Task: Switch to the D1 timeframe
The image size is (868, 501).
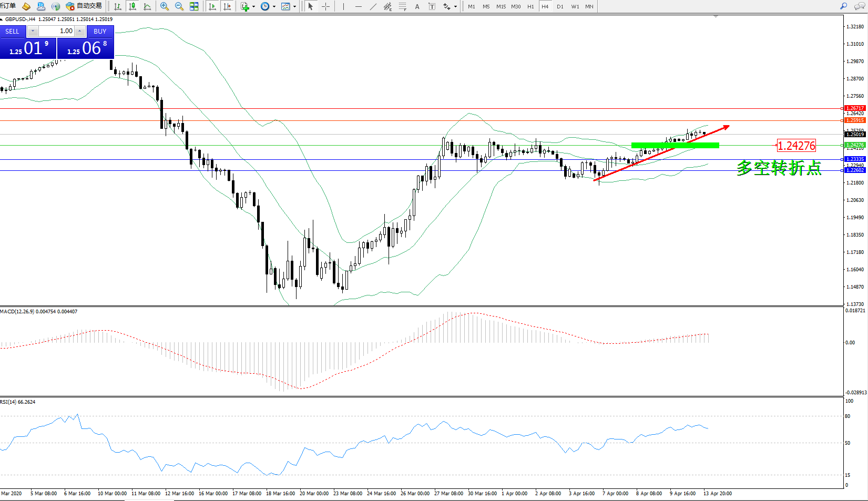Action: (x=560, y=6)
